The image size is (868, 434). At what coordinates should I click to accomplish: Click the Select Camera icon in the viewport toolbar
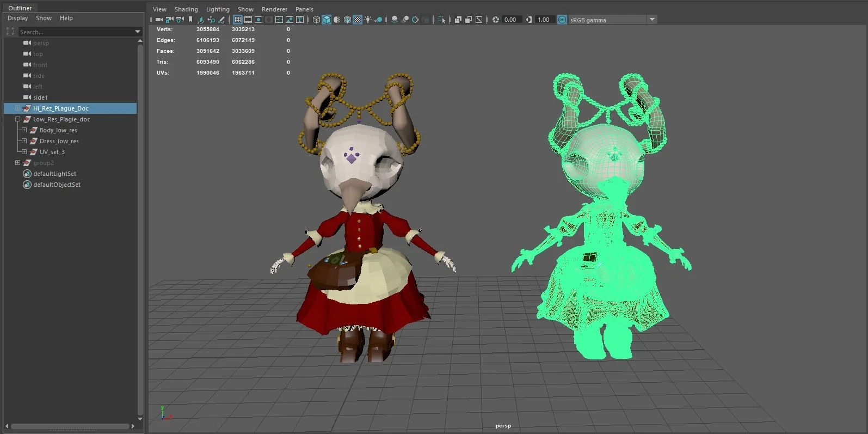click(x=159, y=20)
